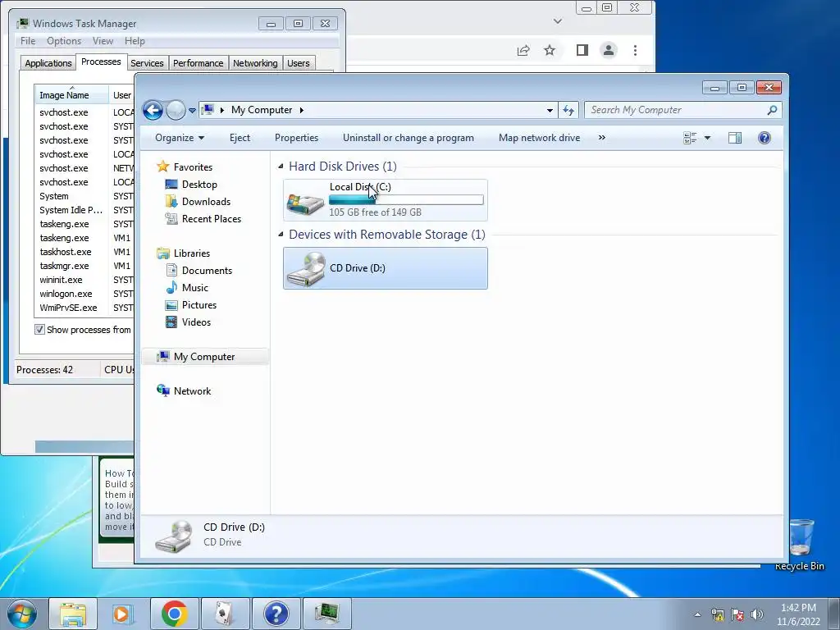
Task: Open Desktop under Favorites
Action: (199, 185)
